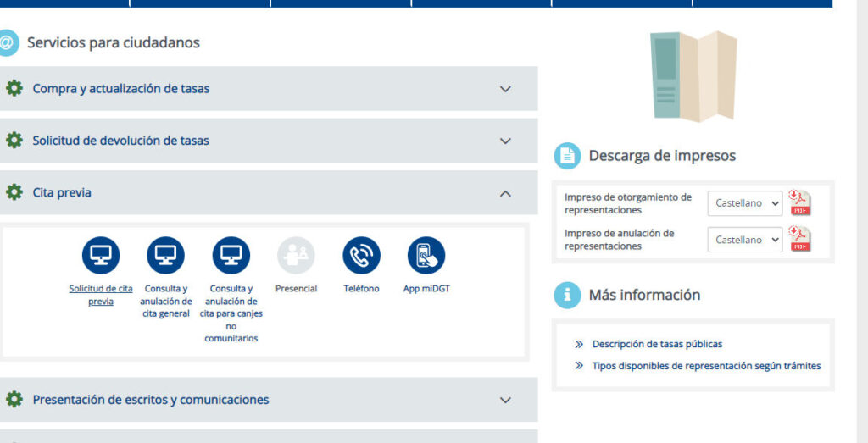868x443 pixels.
Task: Open language dropdown for anulación impreso
Action: (x=745, y=240)
